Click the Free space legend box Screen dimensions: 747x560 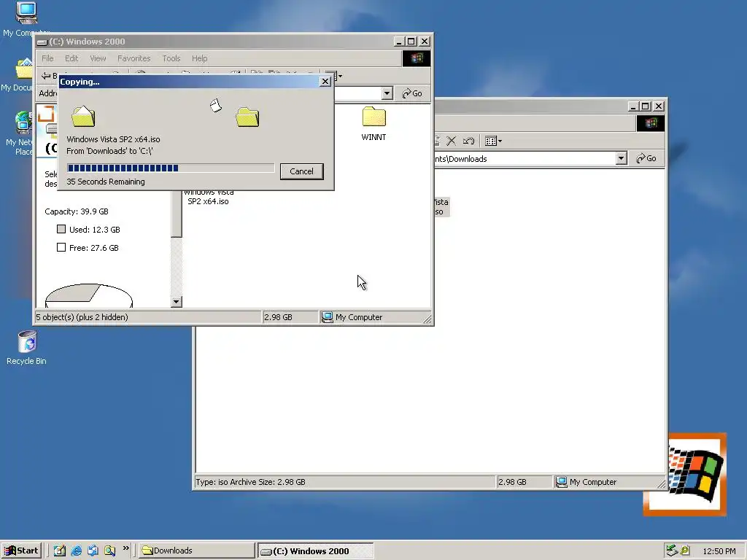click(61, 247)
